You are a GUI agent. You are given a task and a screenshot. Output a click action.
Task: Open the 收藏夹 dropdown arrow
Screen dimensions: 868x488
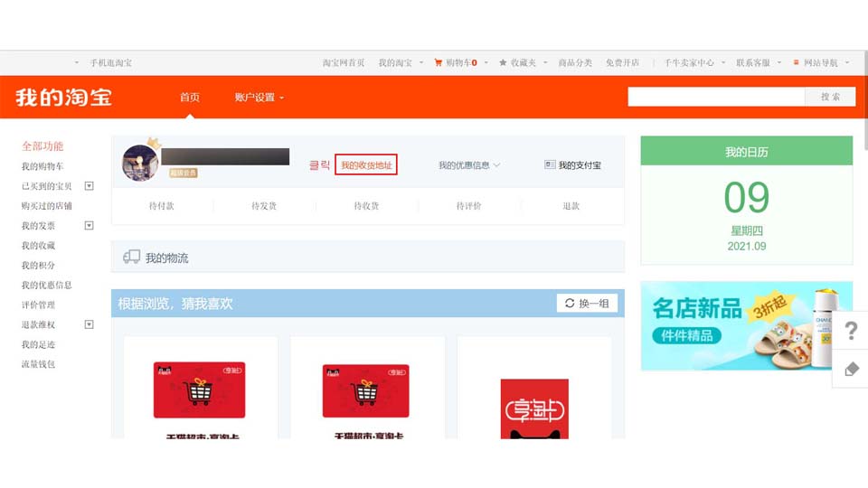(545, 62)
